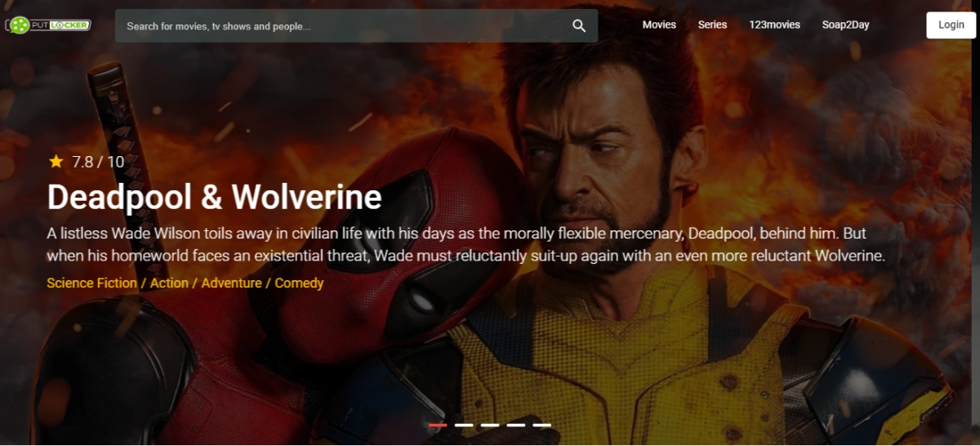Open the Series menu item

click(712, 25)
